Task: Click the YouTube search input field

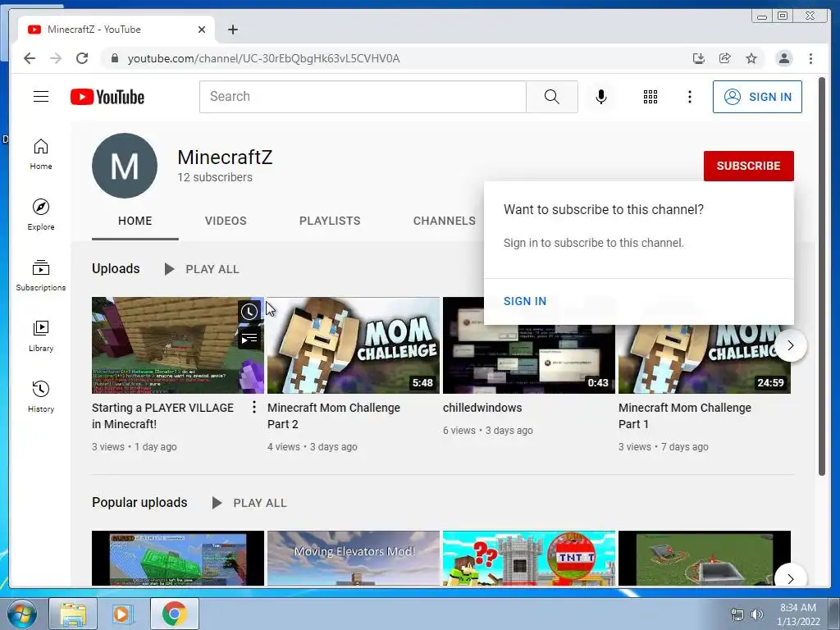Action: pyautogui.click(x=363, y=97)
